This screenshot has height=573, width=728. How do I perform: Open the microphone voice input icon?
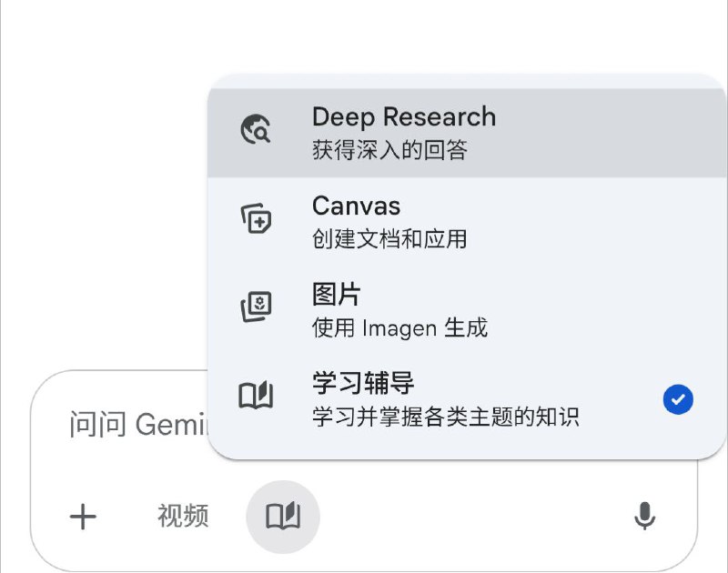[x=645, y=516]
